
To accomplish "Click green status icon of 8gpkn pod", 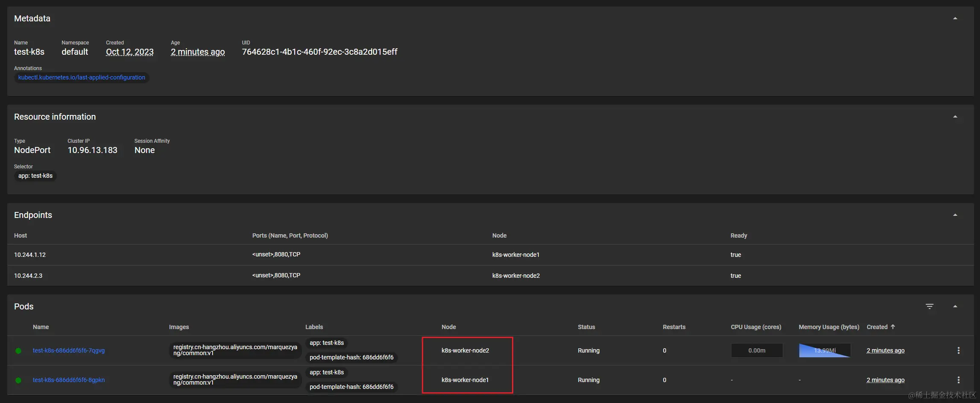I will point(18,380).
